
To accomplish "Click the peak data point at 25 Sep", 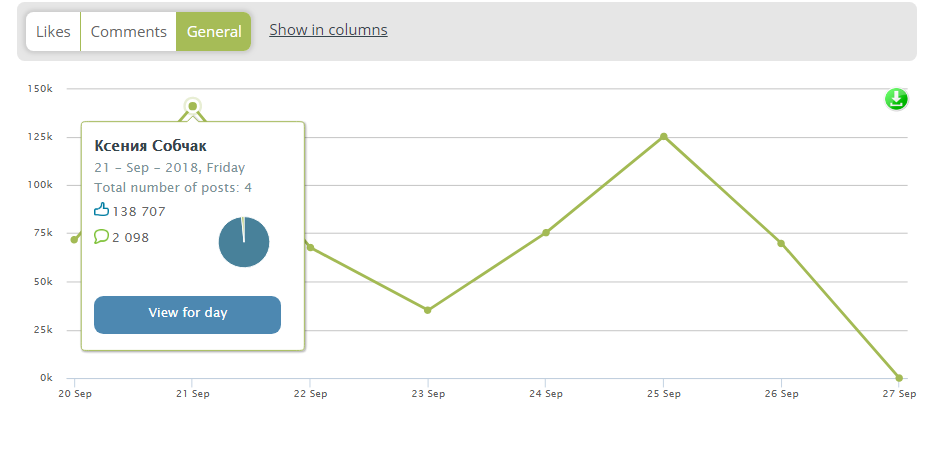I will pos(663,137).
